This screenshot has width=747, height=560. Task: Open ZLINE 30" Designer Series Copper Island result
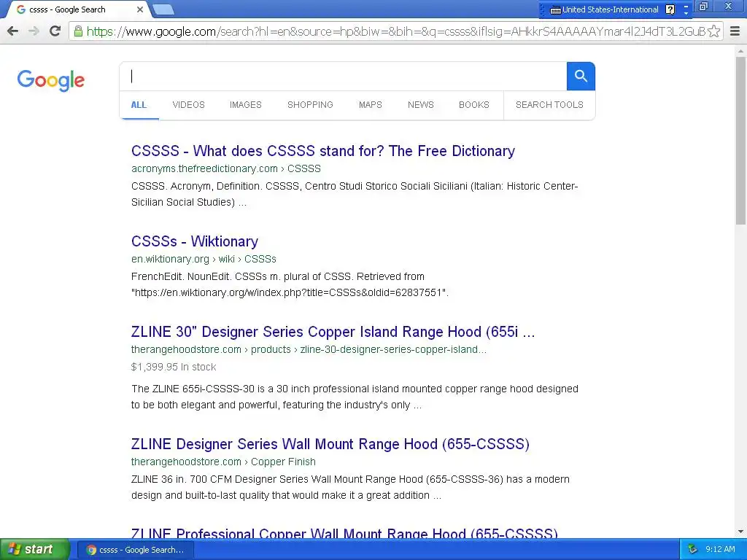[x=333, y=332]
